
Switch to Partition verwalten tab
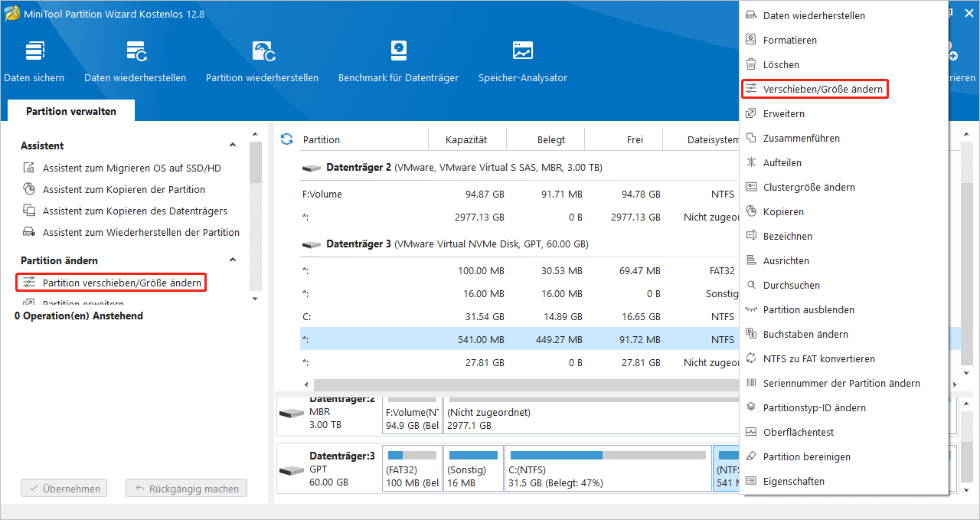[71, 111]
